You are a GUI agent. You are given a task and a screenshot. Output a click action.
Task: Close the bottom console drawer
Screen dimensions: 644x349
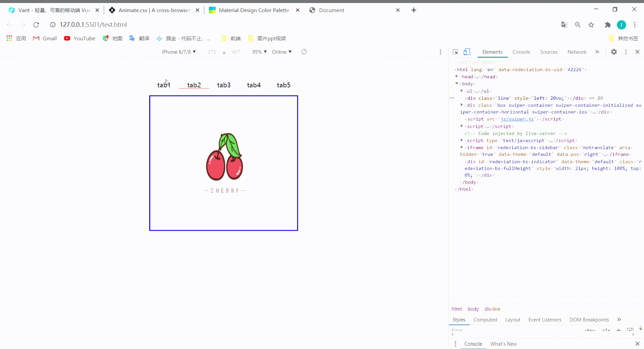pos(637,344)
